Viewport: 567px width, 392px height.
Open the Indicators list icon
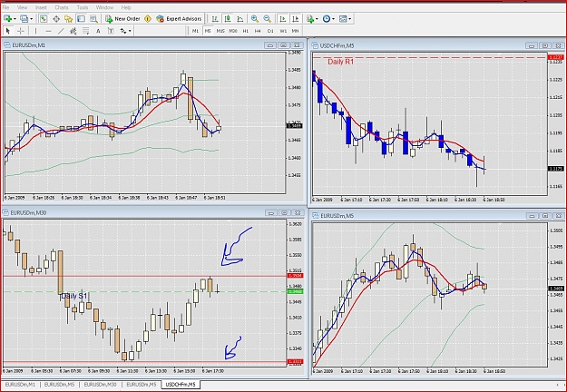click(x=310, y=19)
